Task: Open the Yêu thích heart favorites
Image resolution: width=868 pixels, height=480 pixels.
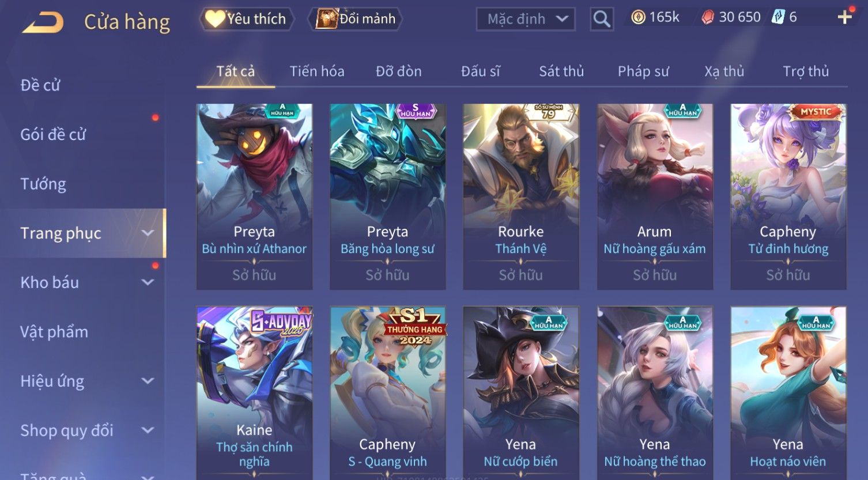Action: [x=247, y=19]
